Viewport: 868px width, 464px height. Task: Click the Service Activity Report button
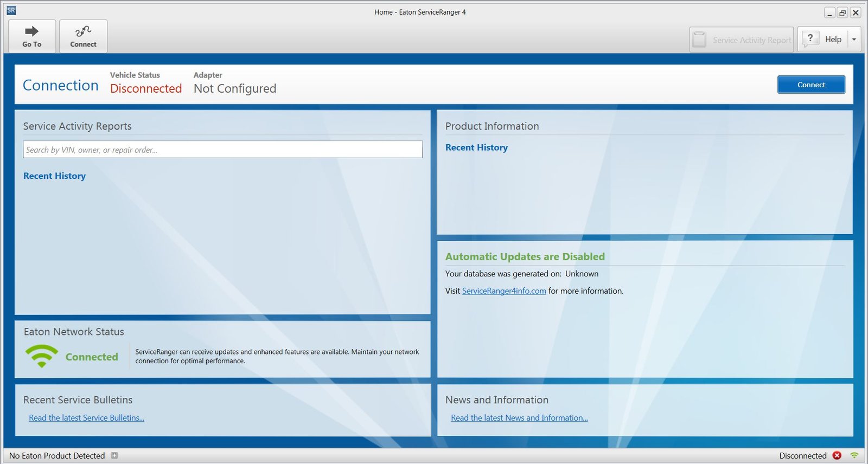click(742, 40)
